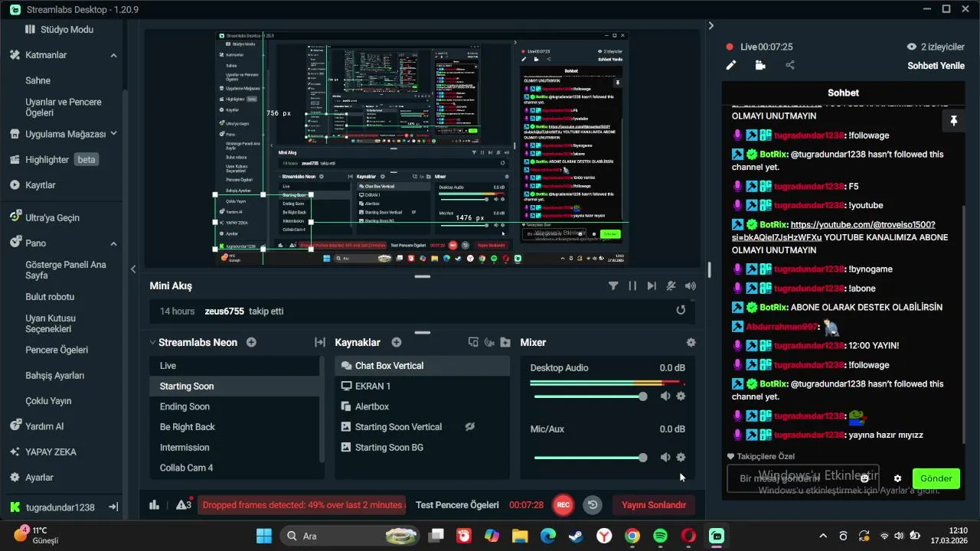980x551 pixels.
Task: Toggle recording with REC button
Action: [563, 505]
